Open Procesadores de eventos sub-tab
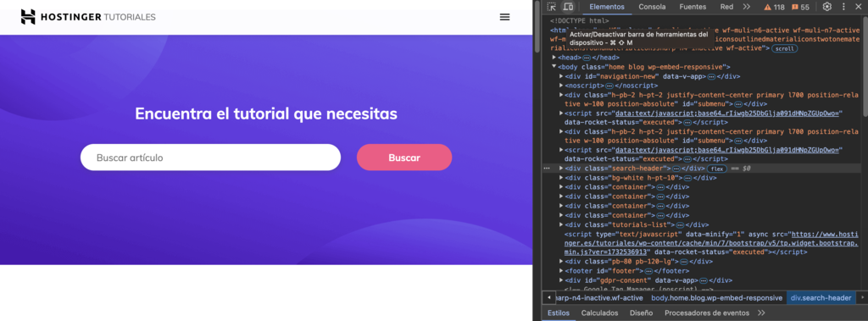 pyautogui.click(x=706, y=313)
